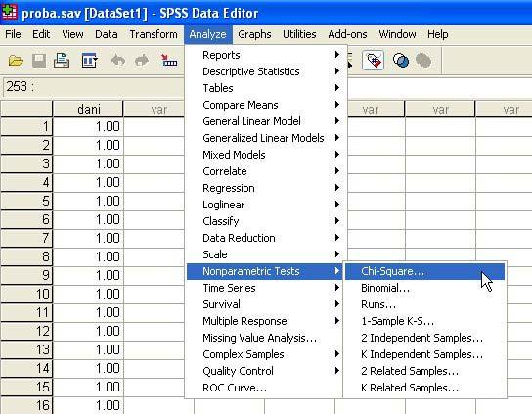
Task: Open the Edit menu
Action: click(x=41, y=34)
